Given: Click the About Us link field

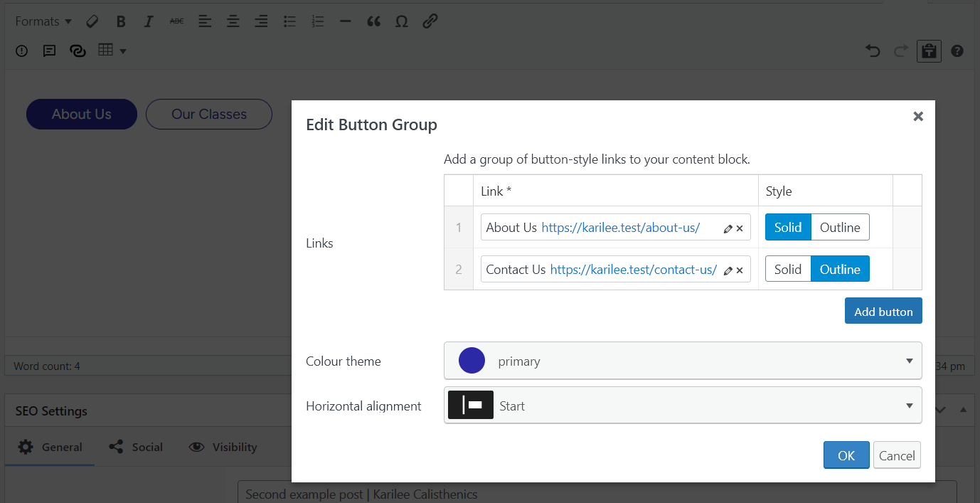Looking at the screenshot, I should [x=616, y=228].
